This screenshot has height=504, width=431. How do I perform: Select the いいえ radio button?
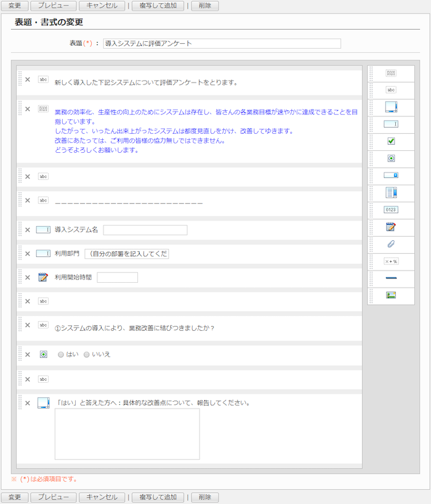coord(87,355)
